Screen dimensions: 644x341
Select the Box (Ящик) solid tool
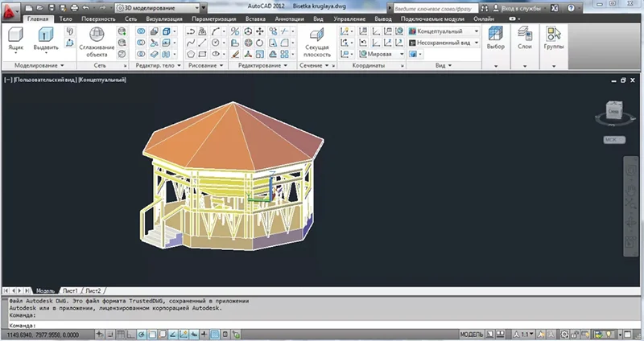[16, 34]
